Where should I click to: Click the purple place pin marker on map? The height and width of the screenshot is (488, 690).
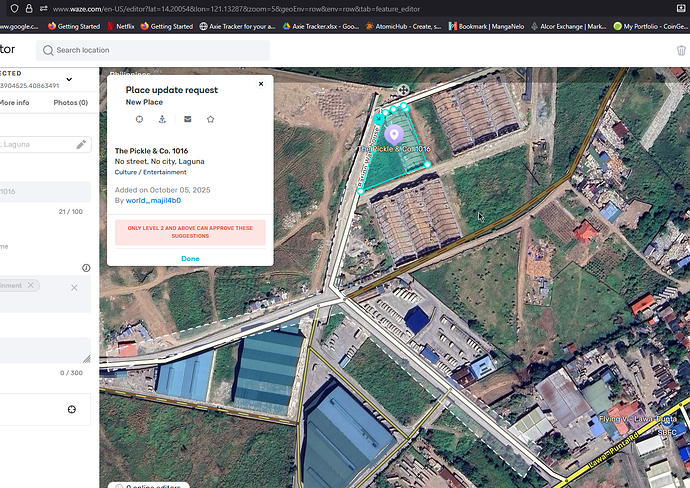point(393,134)
